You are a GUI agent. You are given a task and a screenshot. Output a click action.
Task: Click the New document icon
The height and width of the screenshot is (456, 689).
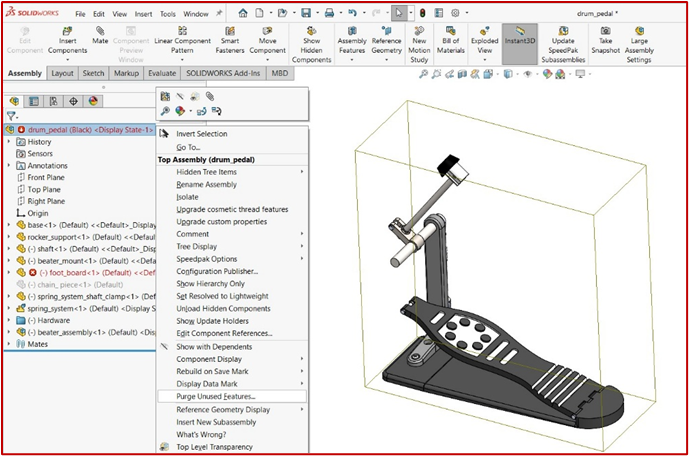click(260, 13)
